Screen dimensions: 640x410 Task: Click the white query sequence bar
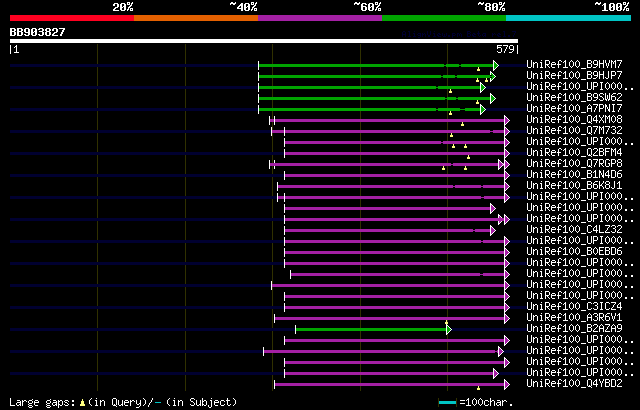tap(264, 41)
